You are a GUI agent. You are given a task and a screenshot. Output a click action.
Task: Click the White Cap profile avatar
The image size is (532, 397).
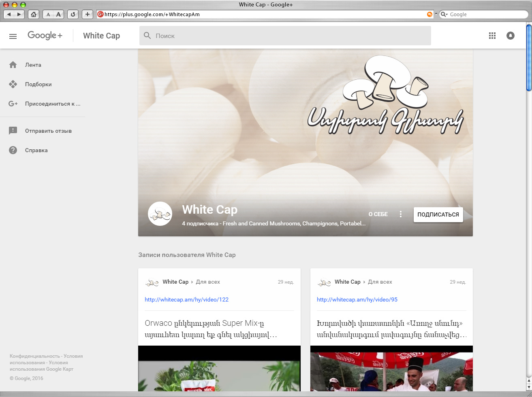coord(160,214)
